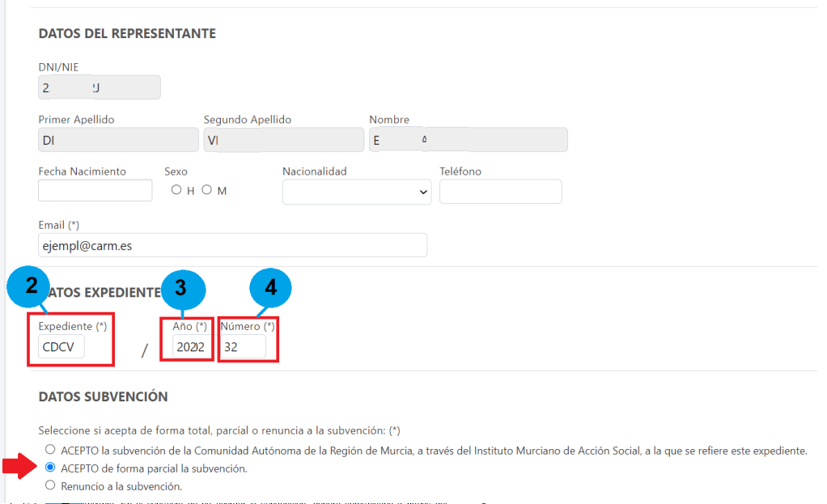
Task: Click the Email field with ejempl@carm.es
Action: pos(232,245)
